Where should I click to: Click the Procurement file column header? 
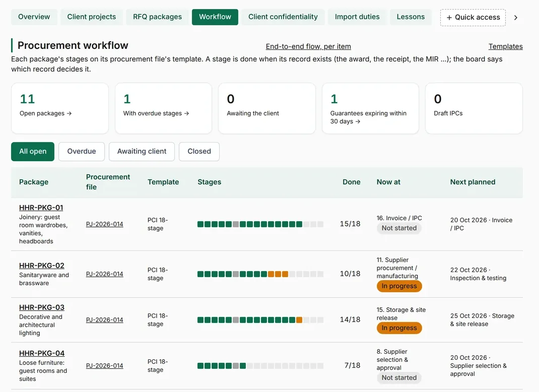[108, 182]
